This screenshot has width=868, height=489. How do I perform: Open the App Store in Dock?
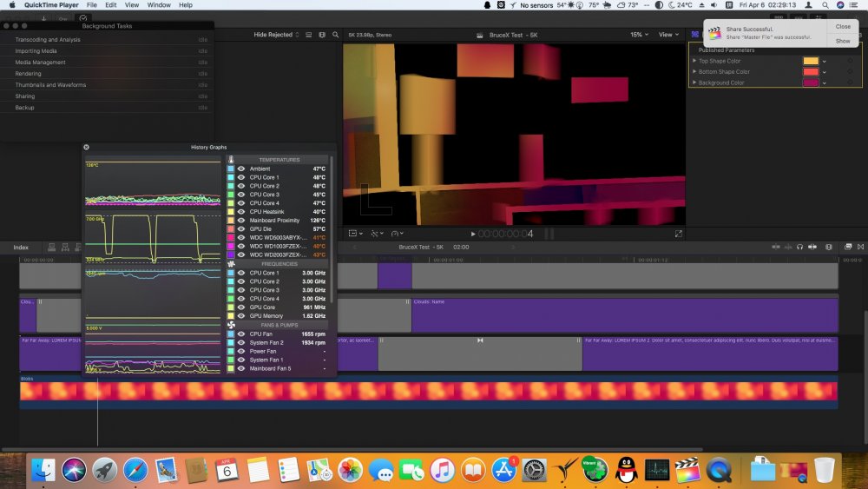(x=503, y=470)
